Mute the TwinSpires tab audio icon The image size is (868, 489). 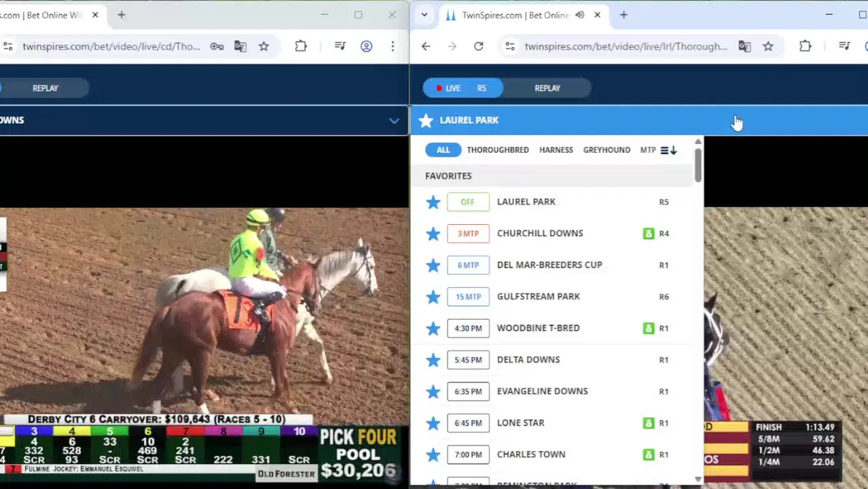(x=579, y=15)
